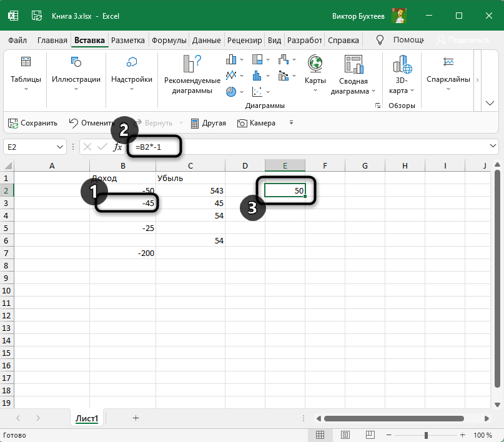Open the Formulas (Формулы) ribbon tab
The width and height of the screenshot is (504, 442).
tap(169, 41)
